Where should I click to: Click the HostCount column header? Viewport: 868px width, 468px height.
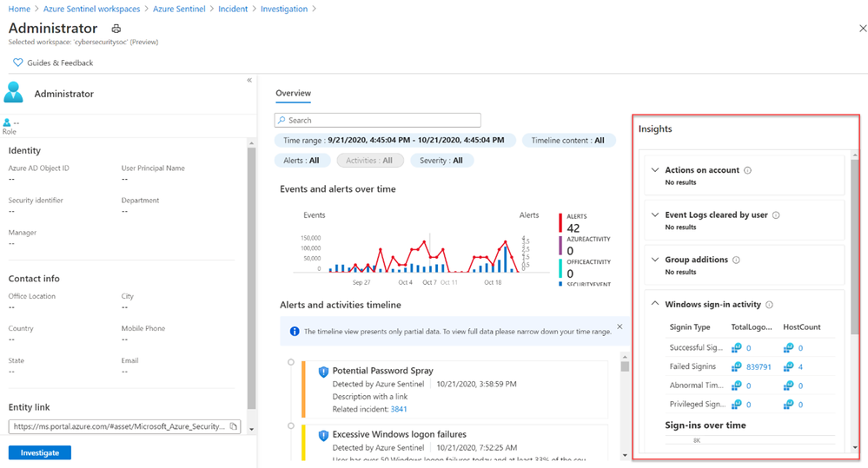tap(802, 327)
